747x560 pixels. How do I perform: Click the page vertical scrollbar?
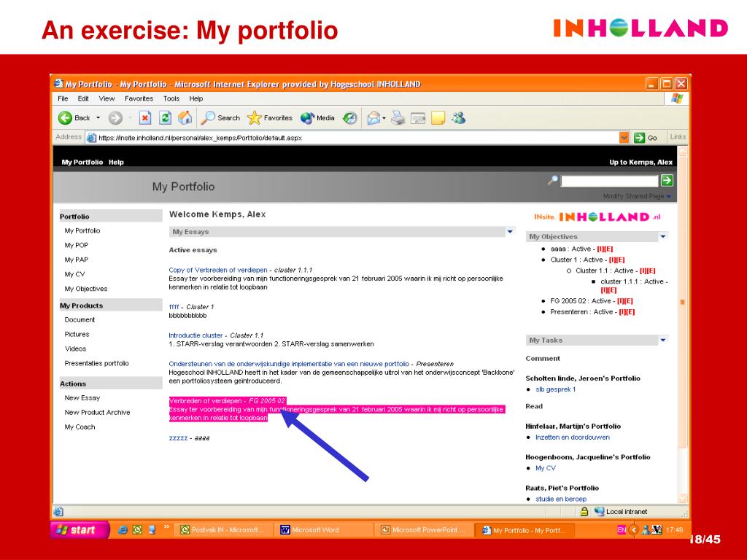[x=682, y=324]
